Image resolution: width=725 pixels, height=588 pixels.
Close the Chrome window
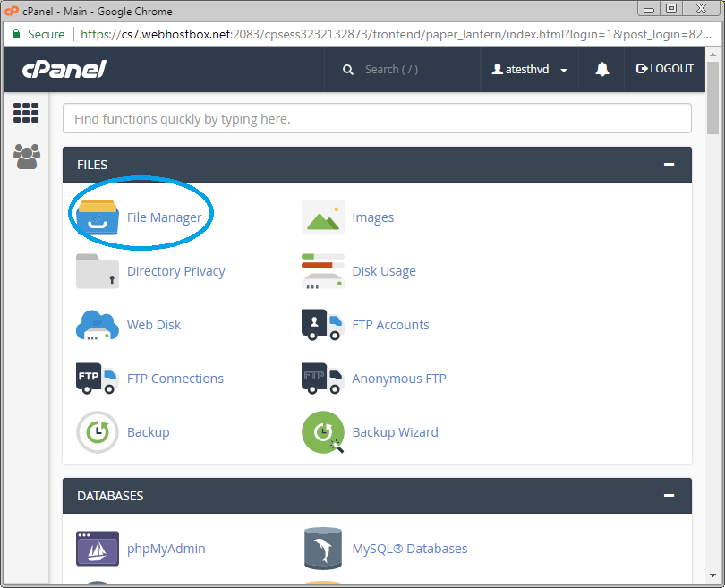pos(702,9)
